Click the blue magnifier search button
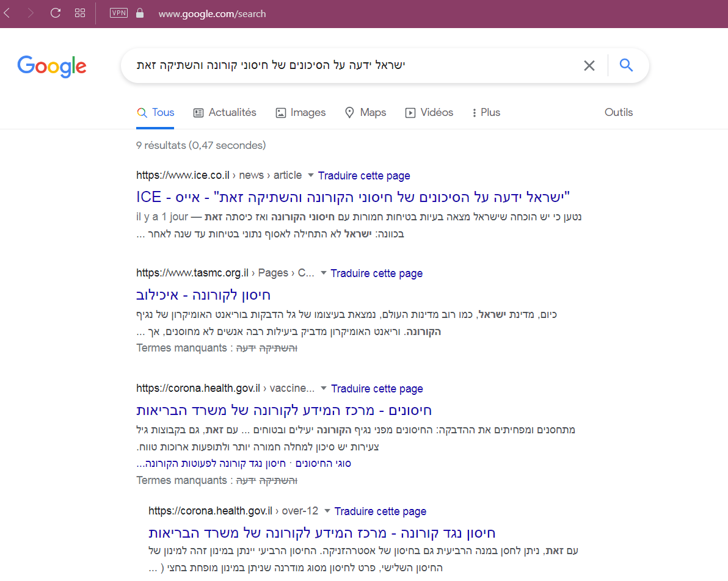Image resolution: width=728 pixels, height=581 pixels. [627, 65]
